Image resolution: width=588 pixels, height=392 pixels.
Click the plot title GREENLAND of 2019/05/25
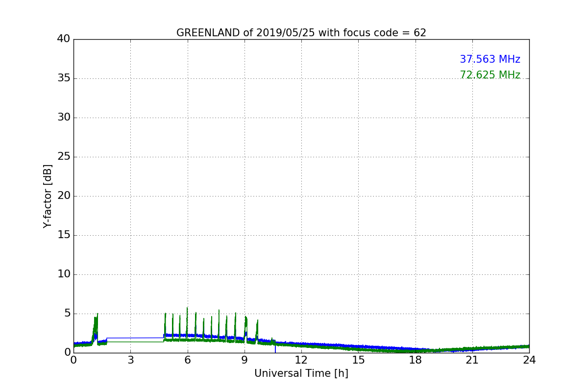point(301,33)
